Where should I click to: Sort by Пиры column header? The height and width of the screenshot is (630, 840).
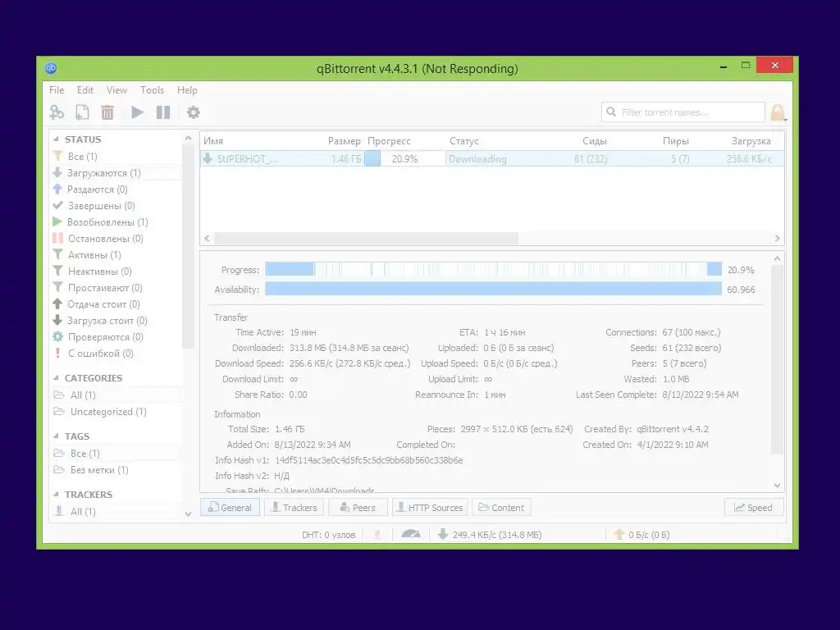tap(676, 141)
